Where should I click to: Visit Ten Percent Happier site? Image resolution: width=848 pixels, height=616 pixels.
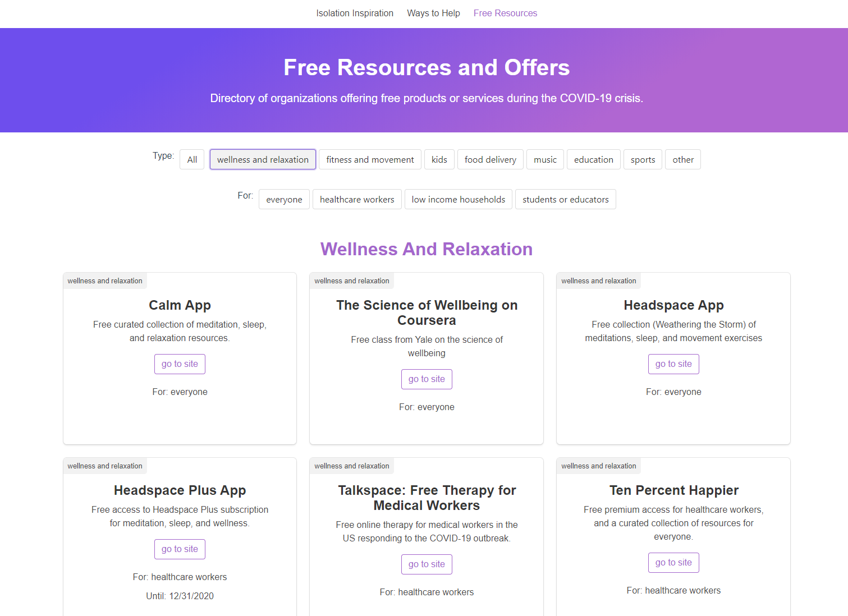tap(673, 563)
